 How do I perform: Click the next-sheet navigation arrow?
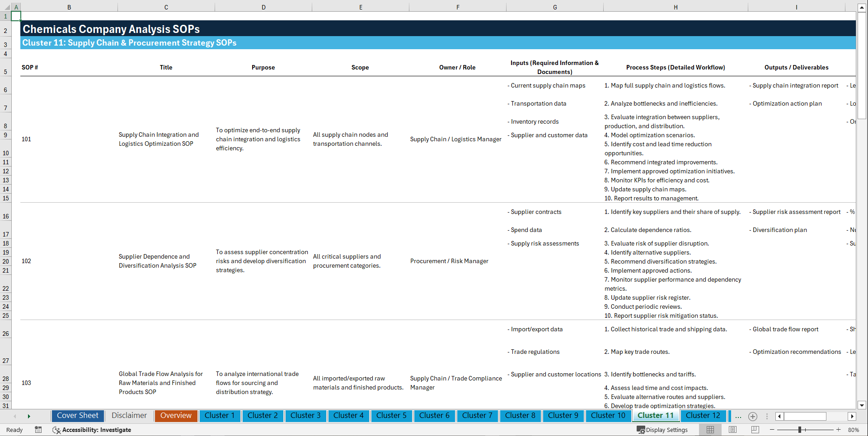pos(29,416)
